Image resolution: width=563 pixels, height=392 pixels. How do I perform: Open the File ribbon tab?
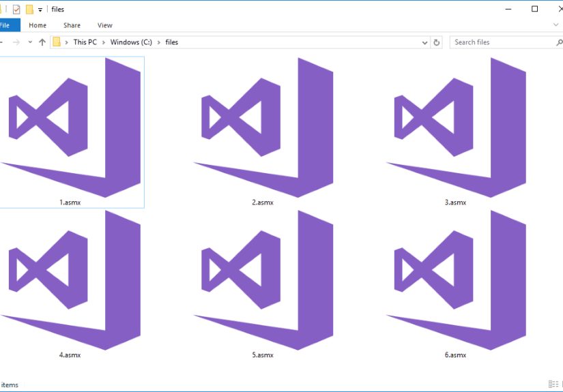click(x=9, y=25)
